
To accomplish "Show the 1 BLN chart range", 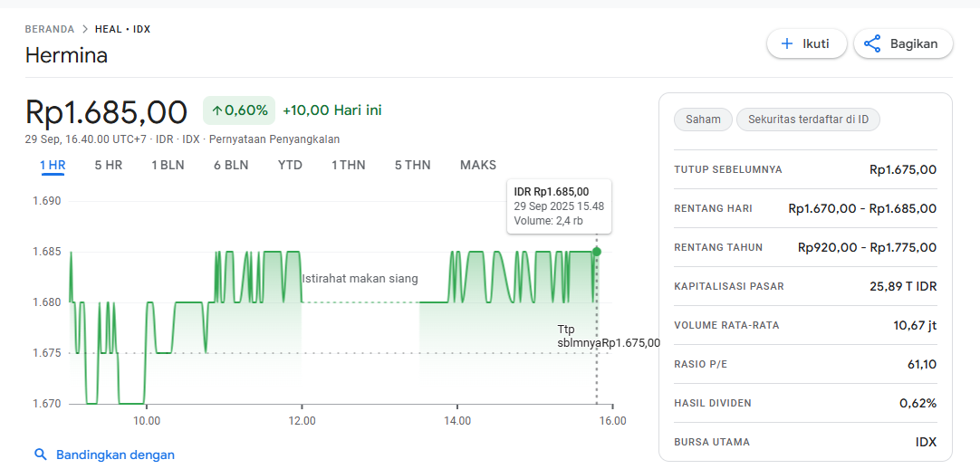I will click(x=168, y=165).
